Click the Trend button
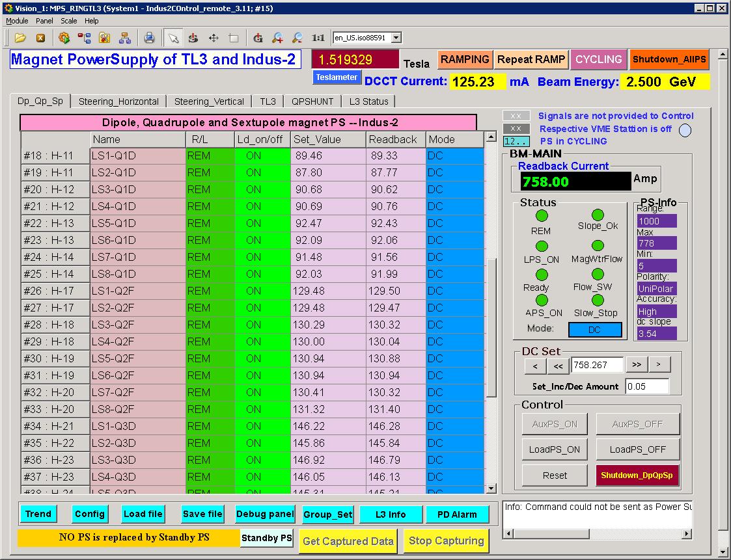The height and width of the screenshot is (560, 731). tap(38, 514)
